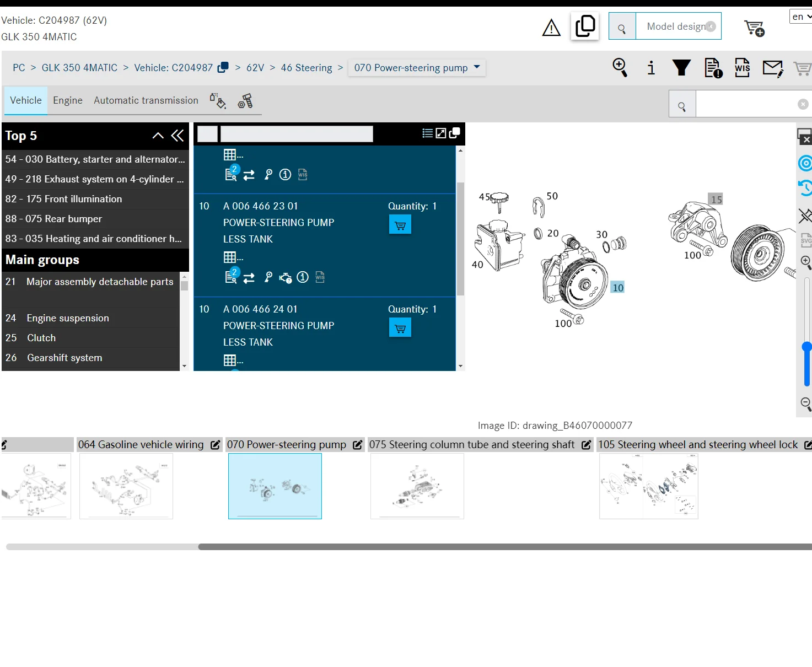The image size is (812, 667).
Task: Click the copy documents icon in header
Action: coord(585,26)
